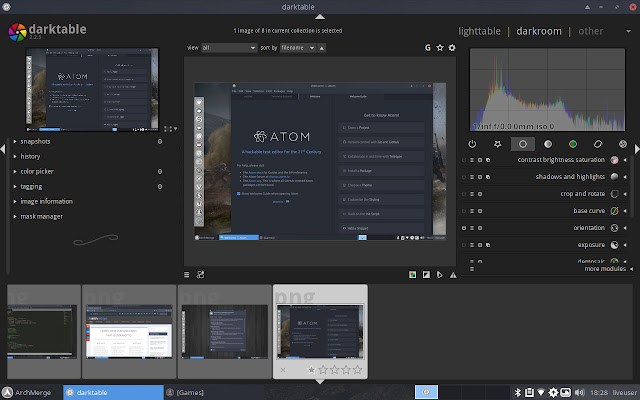Enable contrast brightness saturation module
Image resolution: width=640 pixels, height=400 pixels.
464,160
